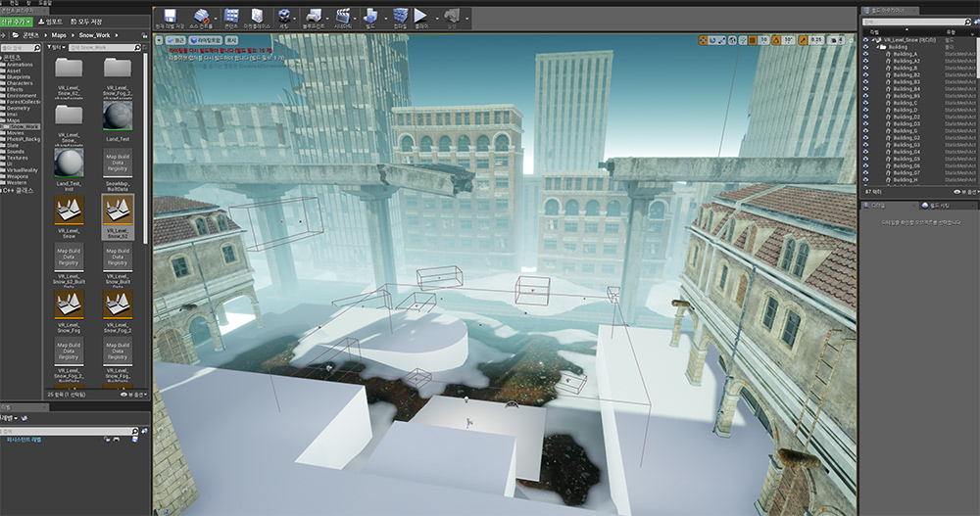Viewport: 980px width, 516px height.
Task: Click the Blueprints gamepad toolbar icon
Action: [314, 17]
